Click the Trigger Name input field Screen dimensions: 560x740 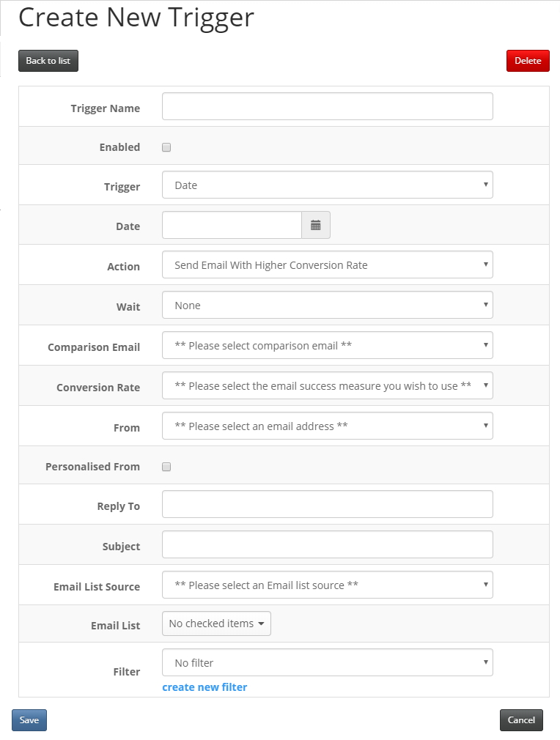point(327,106)
